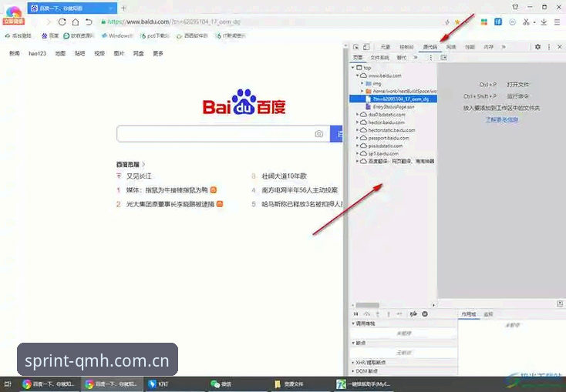Expand the hectorstatic.baidu.com node
The height and width of the screenshot is (392, 566).
click(x=357, y=130)
